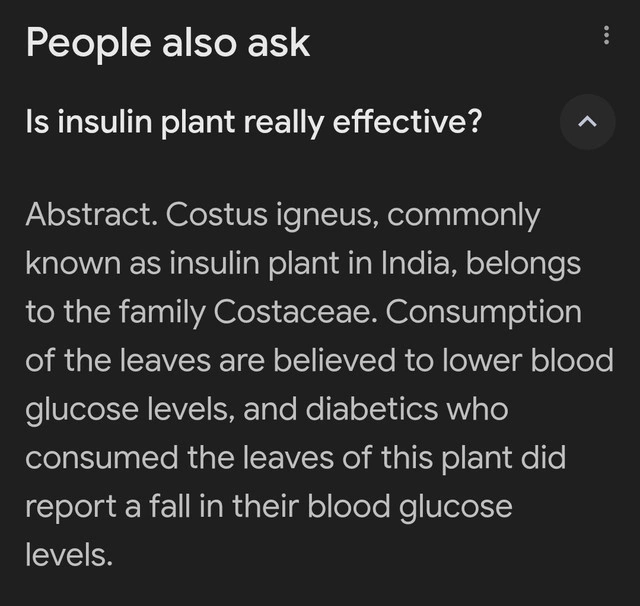The width and height of the screenshot is (640, 606).
Task: Collapse the insulin plant answer with the chevron
Action: coord(588,122)
